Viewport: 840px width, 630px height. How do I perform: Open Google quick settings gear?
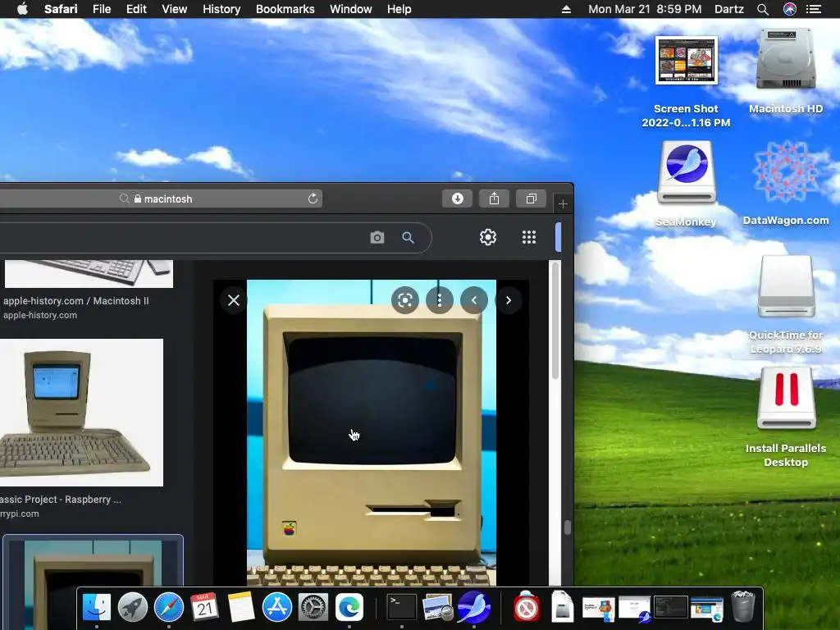(x=488, y=237)
